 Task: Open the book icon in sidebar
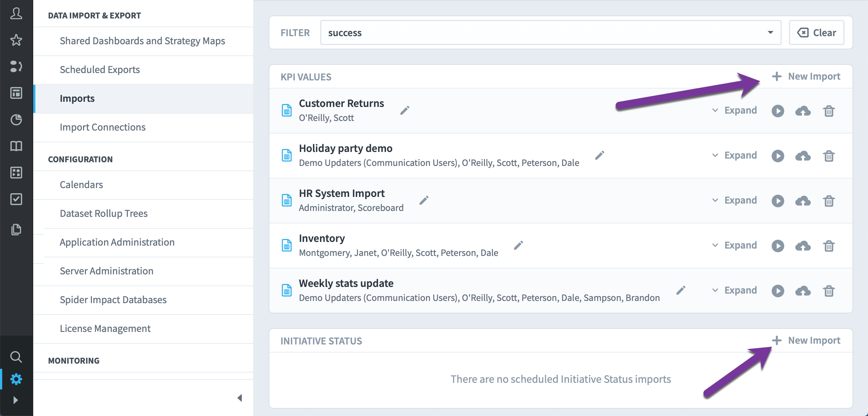16,146
